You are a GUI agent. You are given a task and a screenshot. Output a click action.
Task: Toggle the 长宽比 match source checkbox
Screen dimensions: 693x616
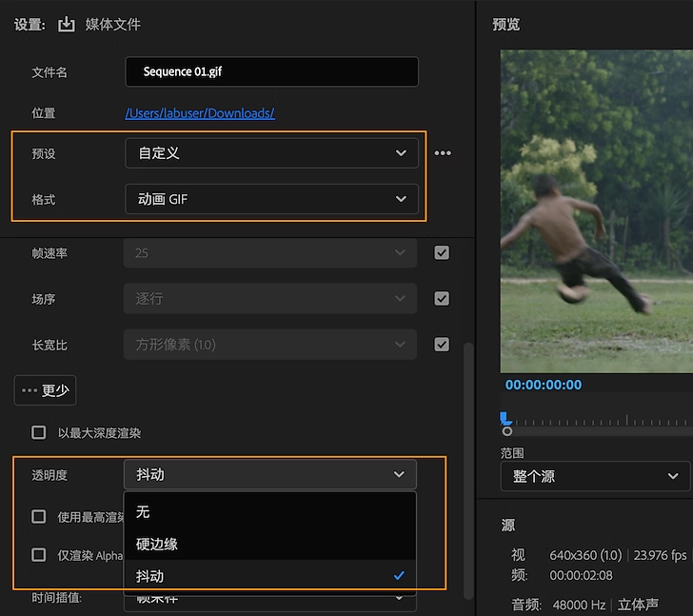[442, 345]
